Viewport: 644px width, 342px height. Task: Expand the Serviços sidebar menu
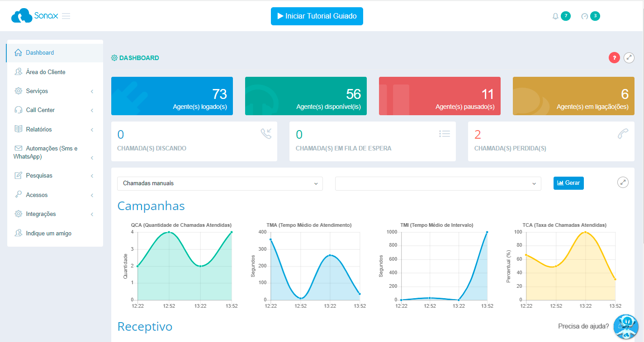pos(55,91)
